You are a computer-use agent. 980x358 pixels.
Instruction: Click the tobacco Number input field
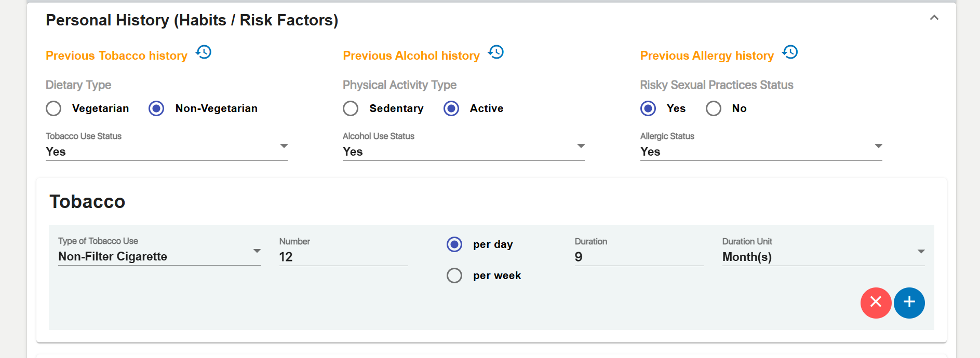(x=343, y=257)
